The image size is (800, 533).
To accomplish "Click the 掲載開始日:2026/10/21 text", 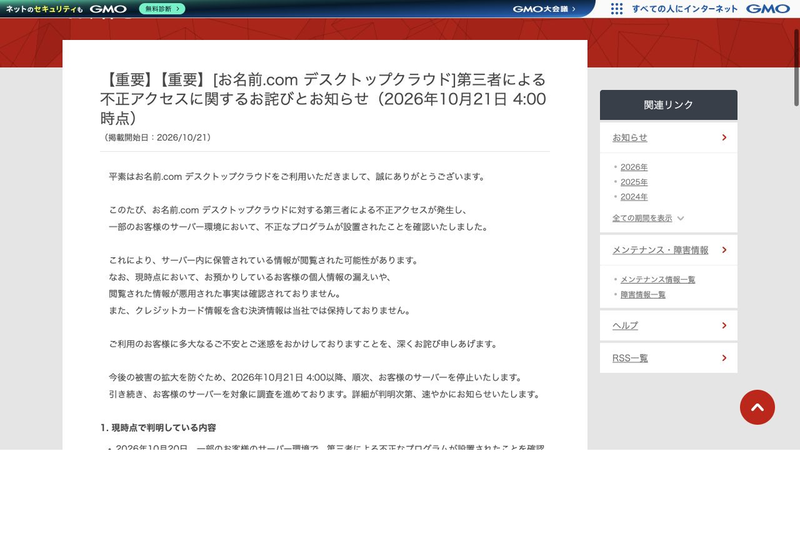I will tap(156, 137).
